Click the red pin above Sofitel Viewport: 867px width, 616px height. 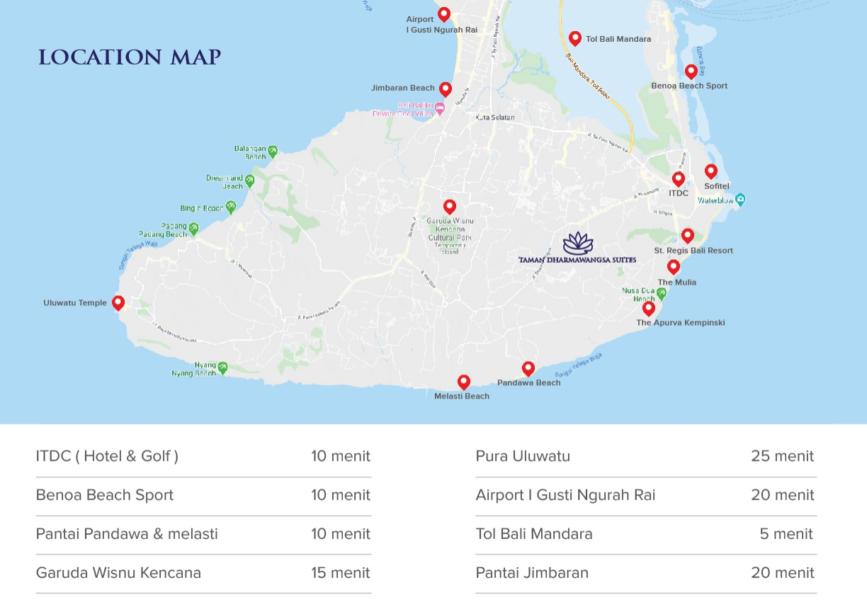point(711,171)
